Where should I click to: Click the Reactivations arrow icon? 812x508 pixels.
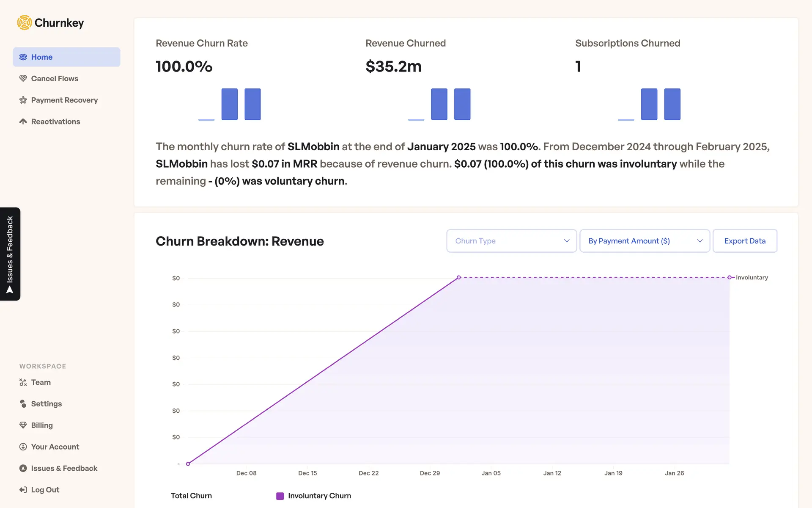tap(23, 121)
